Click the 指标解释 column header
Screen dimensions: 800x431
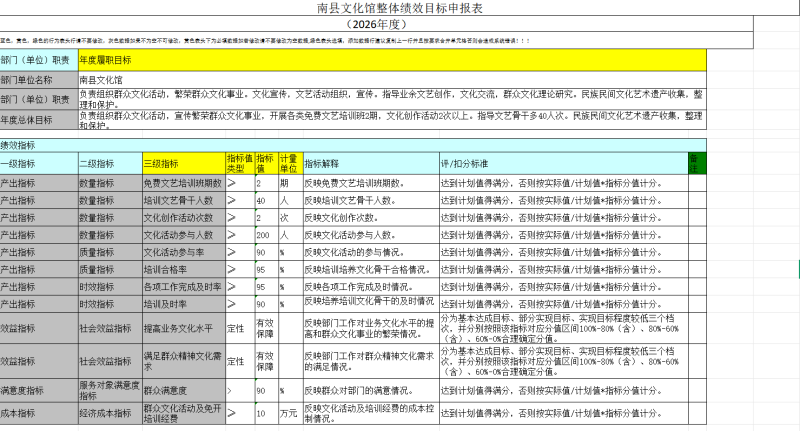(x=369, y=163)
